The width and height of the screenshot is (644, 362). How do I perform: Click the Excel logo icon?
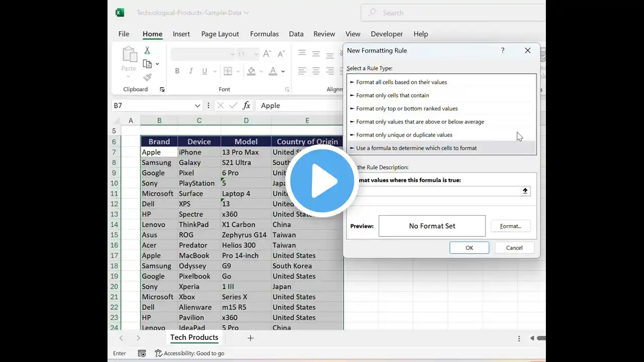click(x=120, y=13)
